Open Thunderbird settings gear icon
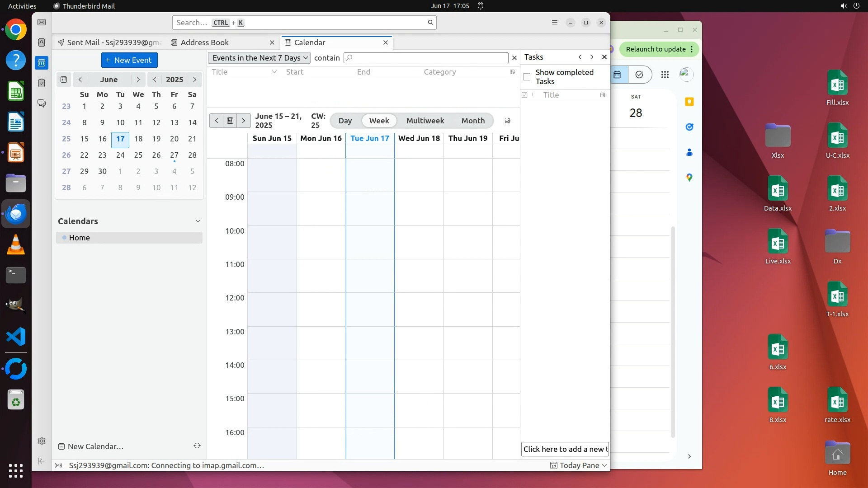868x488 pixels. click(x=42, y=441)
